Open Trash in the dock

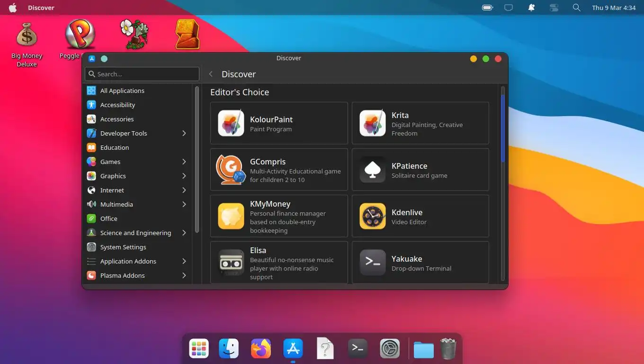(448, 348)
